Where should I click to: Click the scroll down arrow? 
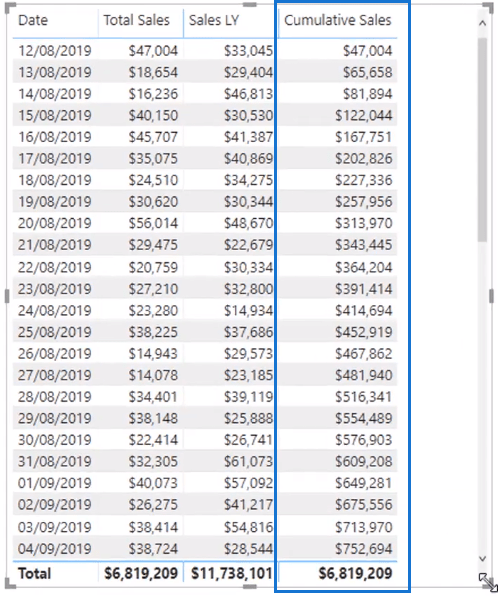click(x=482, y=558)
